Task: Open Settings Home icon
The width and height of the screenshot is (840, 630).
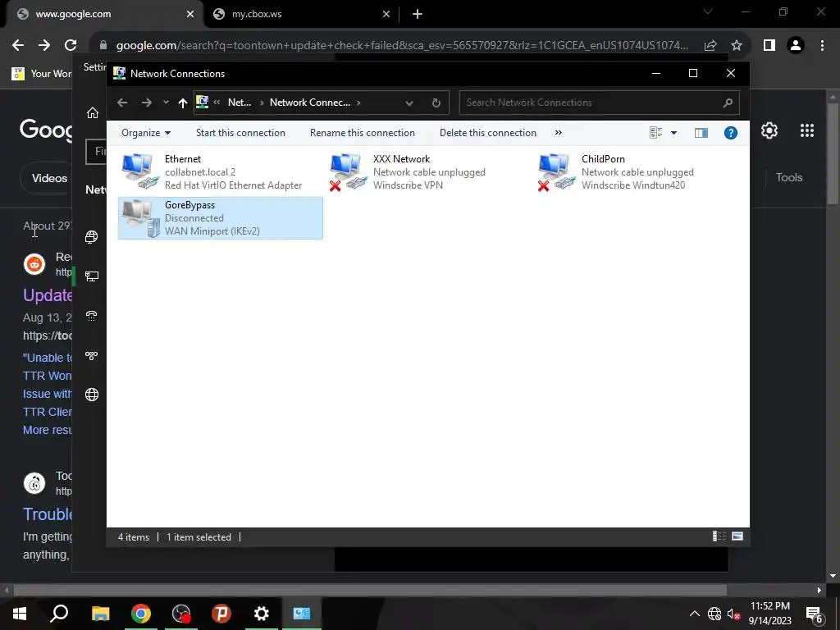Action: click(93, 112)
